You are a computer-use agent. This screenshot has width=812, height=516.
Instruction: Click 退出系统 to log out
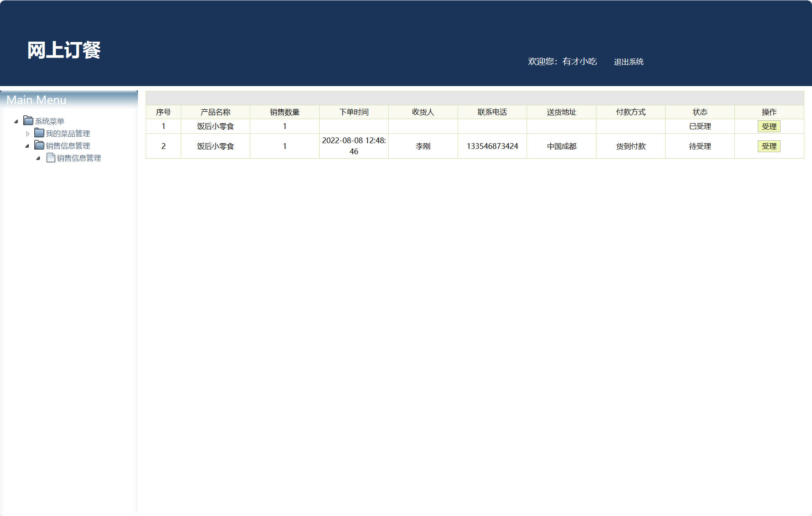[628, 62]
